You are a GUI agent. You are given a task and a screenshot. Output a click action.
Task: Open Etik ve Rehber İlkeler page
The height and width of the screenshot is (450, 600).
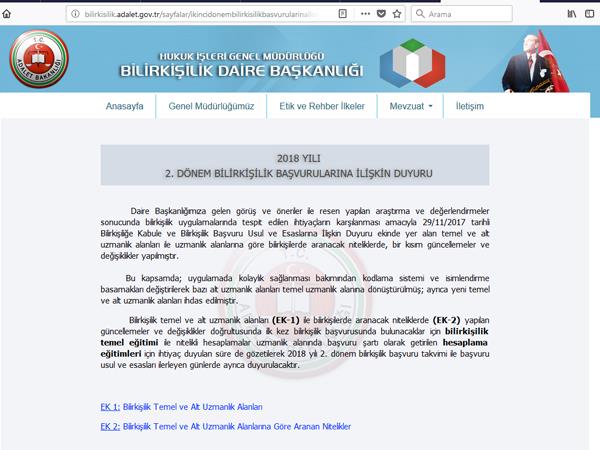point(322,106)
